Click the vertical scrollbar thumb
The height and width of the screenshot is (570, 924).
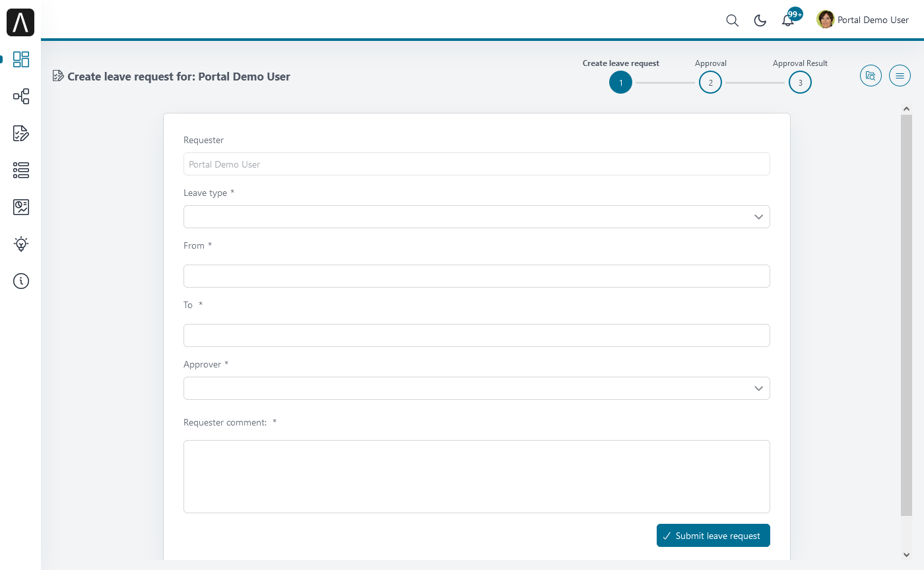[x=906, y=315]
